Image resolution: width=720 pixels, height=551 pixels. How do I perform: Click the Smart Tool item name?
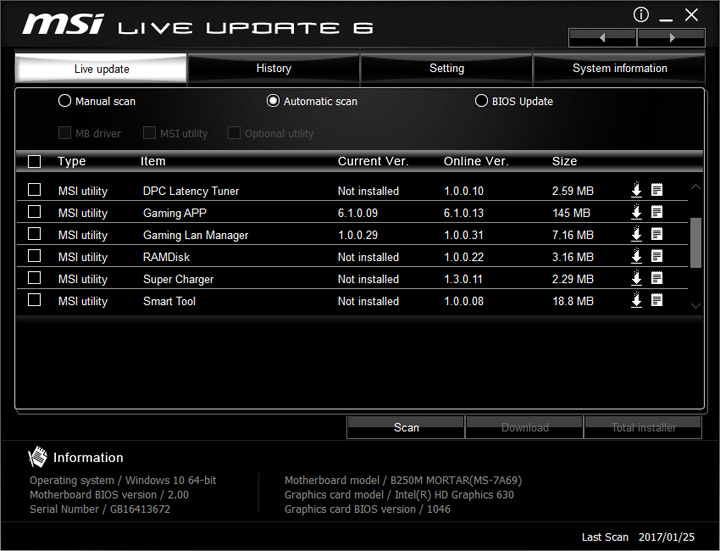[x=169, y=301]
